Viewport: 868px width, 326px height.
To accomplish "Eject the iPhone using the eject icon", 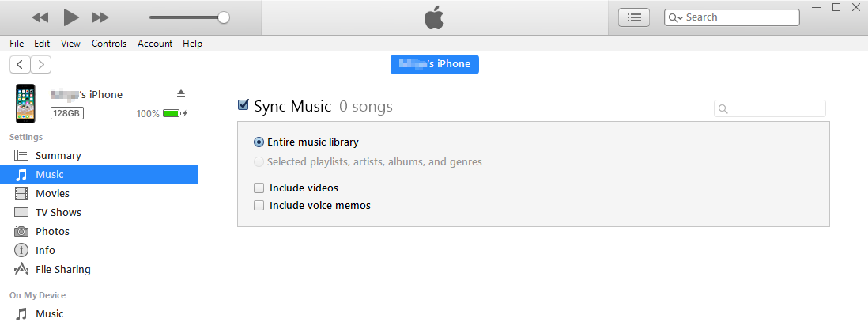I will 181,93.
